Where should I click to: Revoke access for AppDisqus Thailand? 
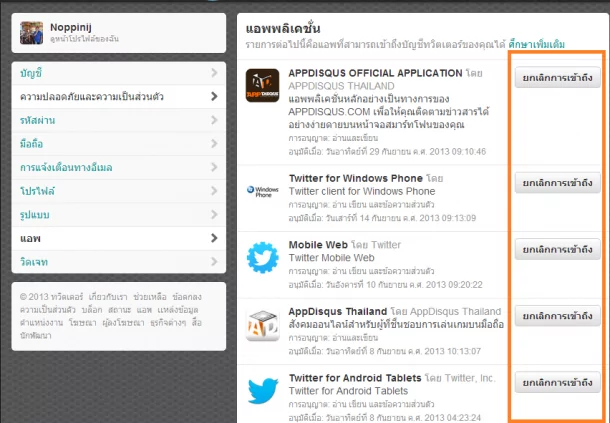557,316
